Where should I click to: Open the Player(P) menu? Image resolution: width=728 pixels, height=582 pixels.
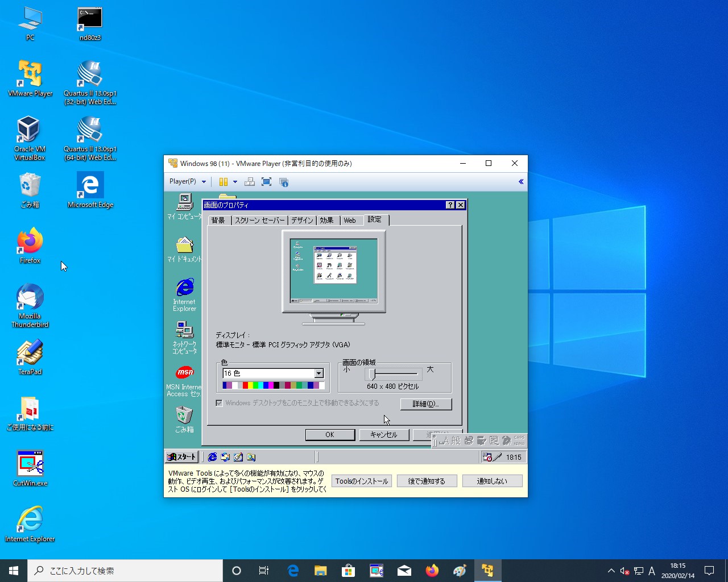[187, 181]
